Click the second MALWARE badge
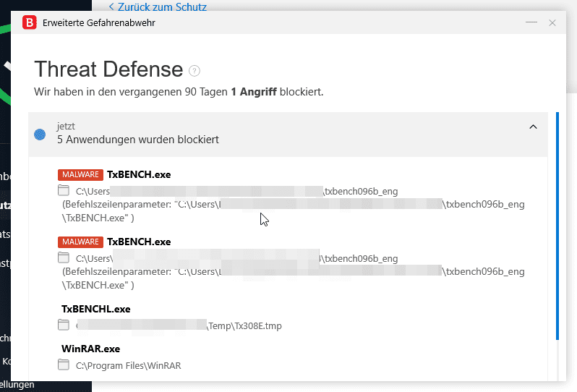This screenshot has width=577, height=392. coord(80,242)
